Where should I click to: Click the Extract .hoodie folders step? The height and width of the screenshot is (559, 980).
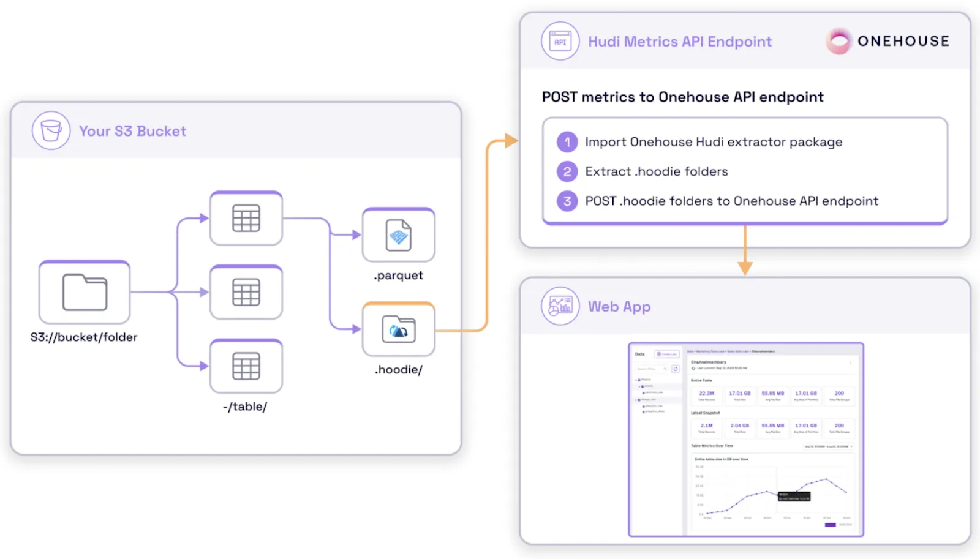657,171
